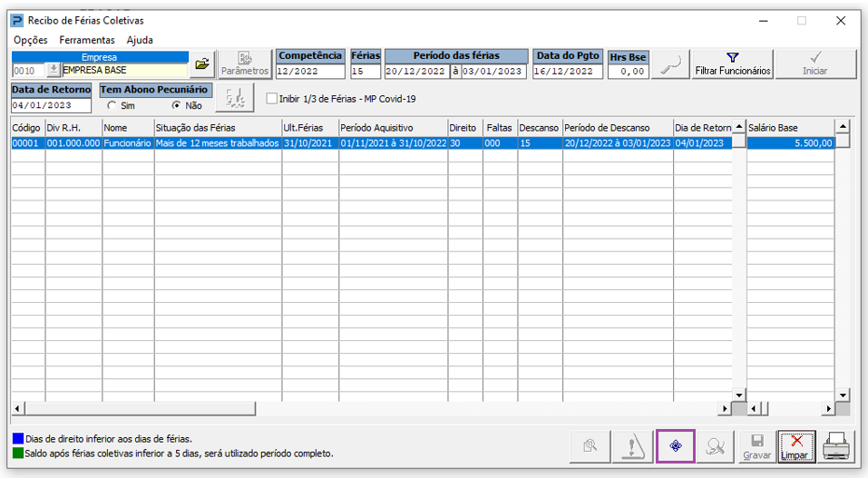The image size is (868, 478).
Task: Click the blue diamond icon button
Action: point(676,445)
